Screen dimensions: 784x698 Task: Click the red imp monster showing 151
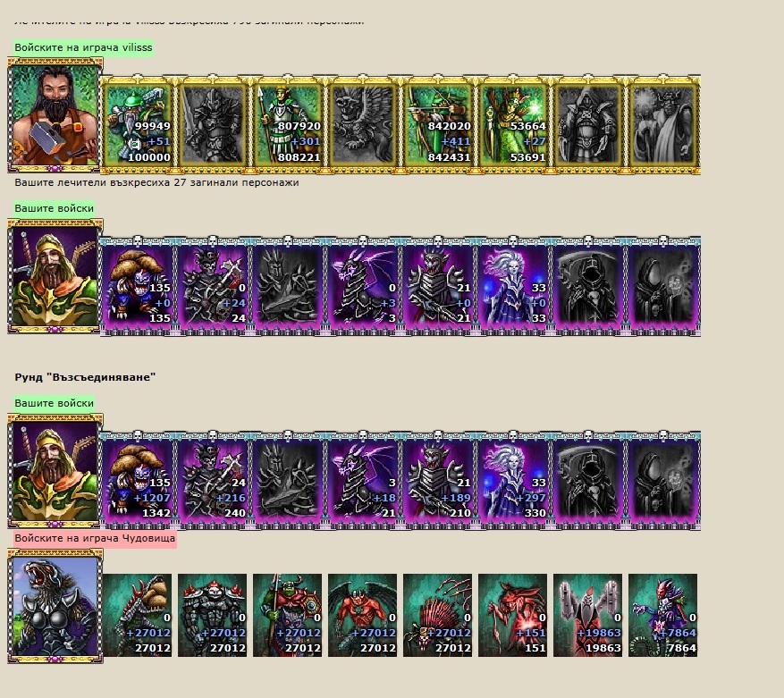click(512, 615)
